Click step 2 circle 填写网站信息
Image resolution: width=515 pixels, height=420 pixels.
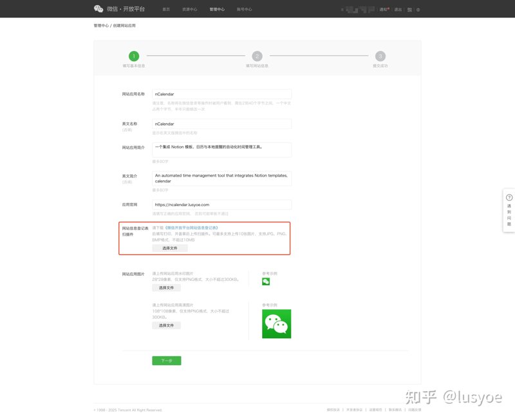257,56
